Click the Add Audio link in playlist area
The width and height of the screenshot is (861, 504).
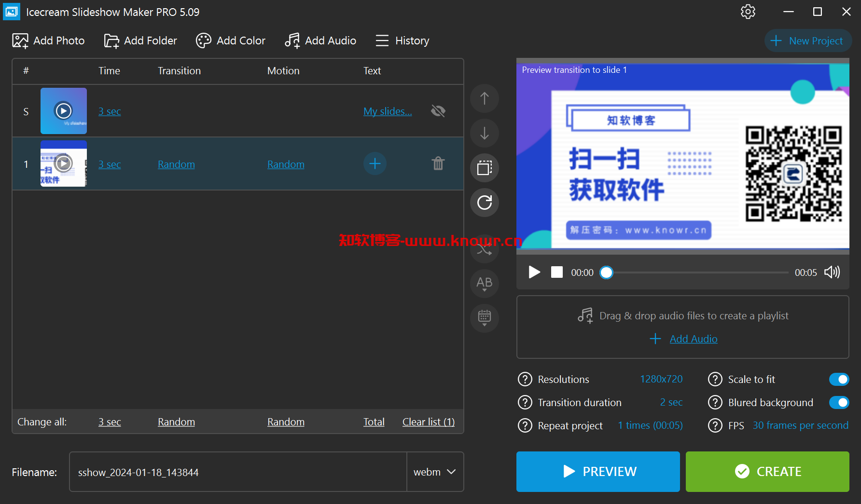(x=694, y=339)
